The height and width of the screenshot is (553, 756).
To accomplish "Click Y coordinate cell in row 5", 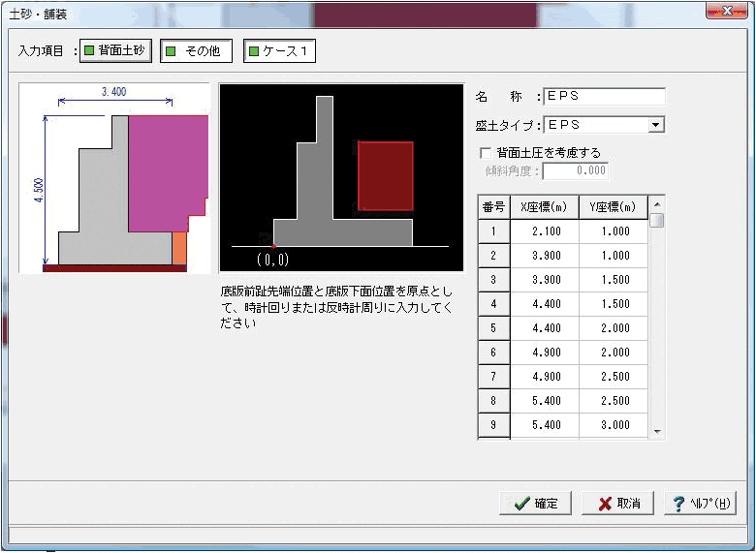I will 614,328.
